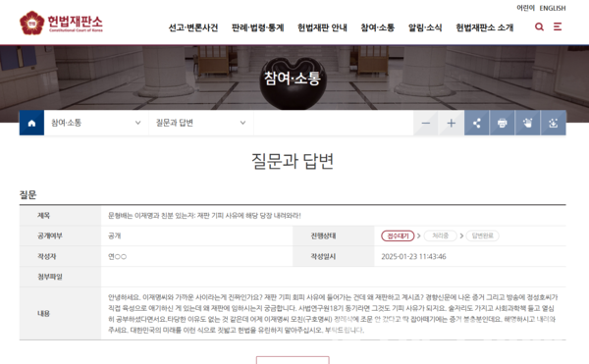Decrease text size with minus button

[x=426, y=123]
